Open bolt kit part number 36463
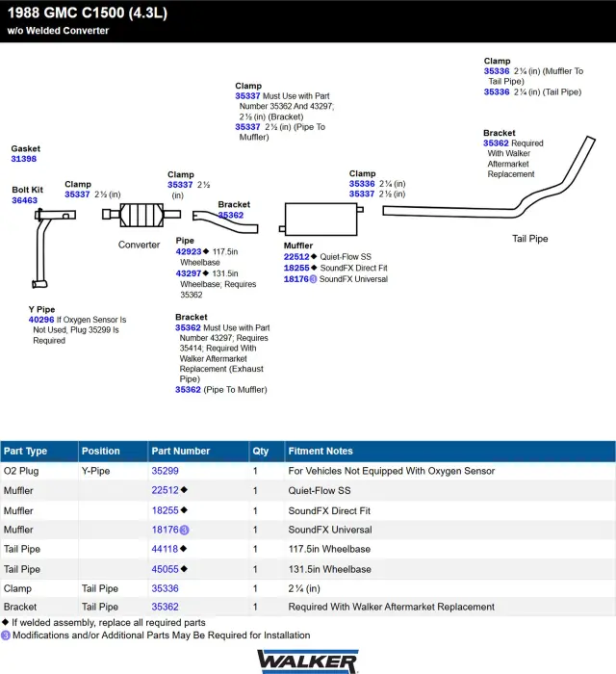The height and width of the screenshot is (674, 616). pos(24,200)
